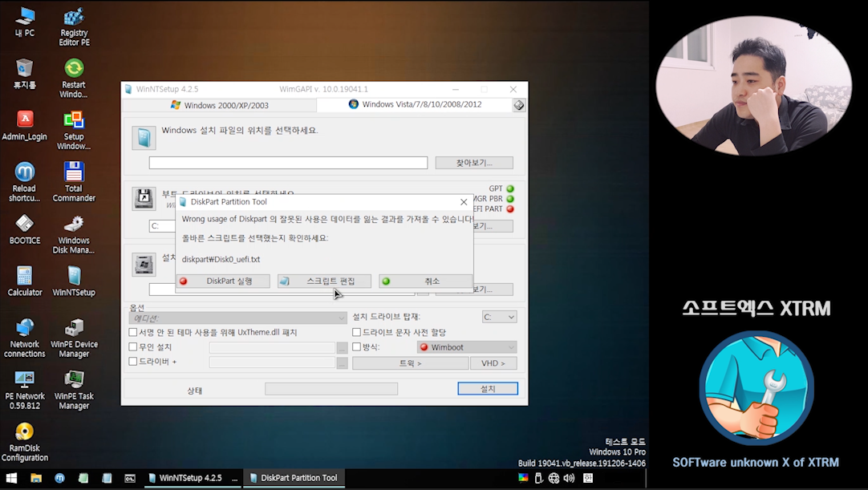Select DiskPart Partition Tool taskbar item

[x=294, y=478]
